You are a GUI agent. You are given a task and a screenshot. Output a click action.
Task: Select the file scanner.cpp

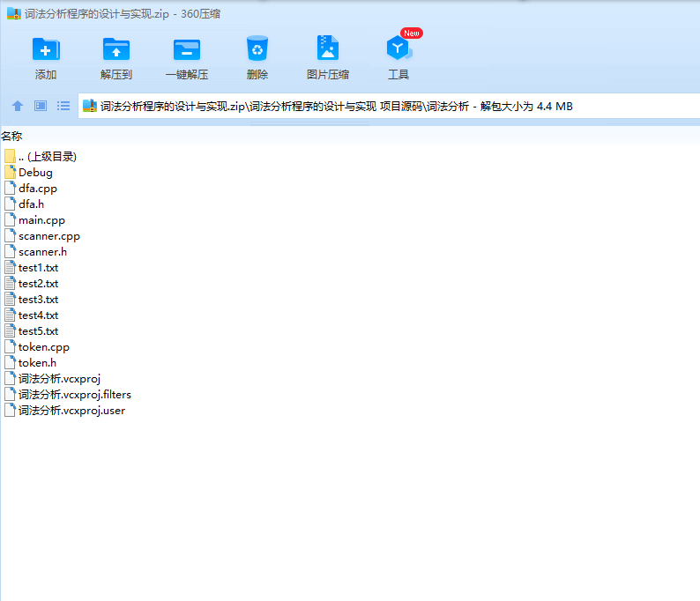pos(42,236)
